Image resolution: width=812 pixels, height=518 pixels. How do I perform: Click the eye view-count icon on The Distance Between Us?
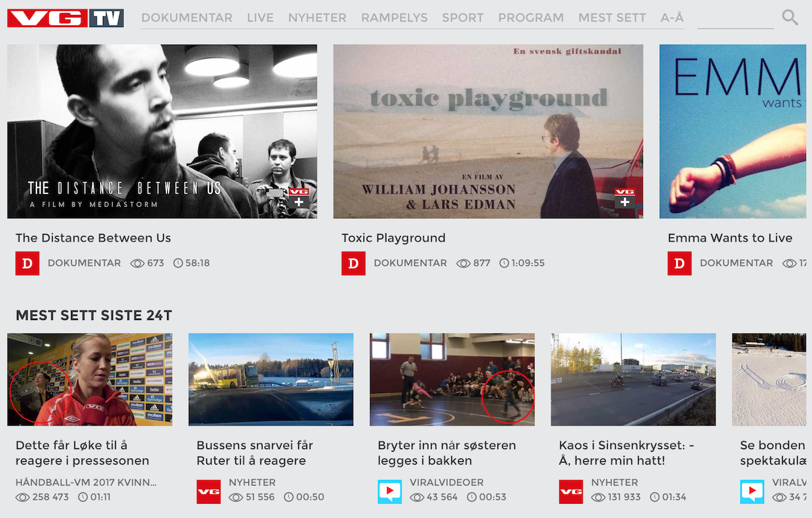point(137,263)
